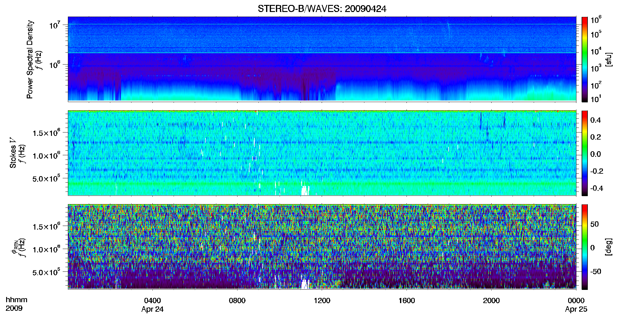The image size is (644, 332).
Task: Click the degrees color scale bar
Action: tap(585, 247)
